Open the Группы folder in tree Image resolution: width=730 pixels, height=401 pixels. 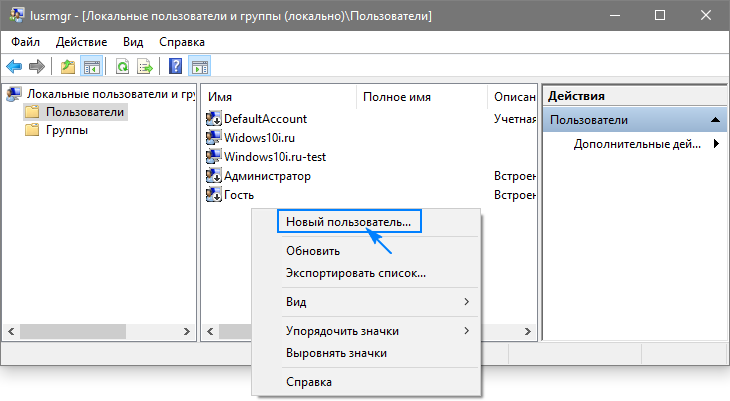click(x=66, y=130)
